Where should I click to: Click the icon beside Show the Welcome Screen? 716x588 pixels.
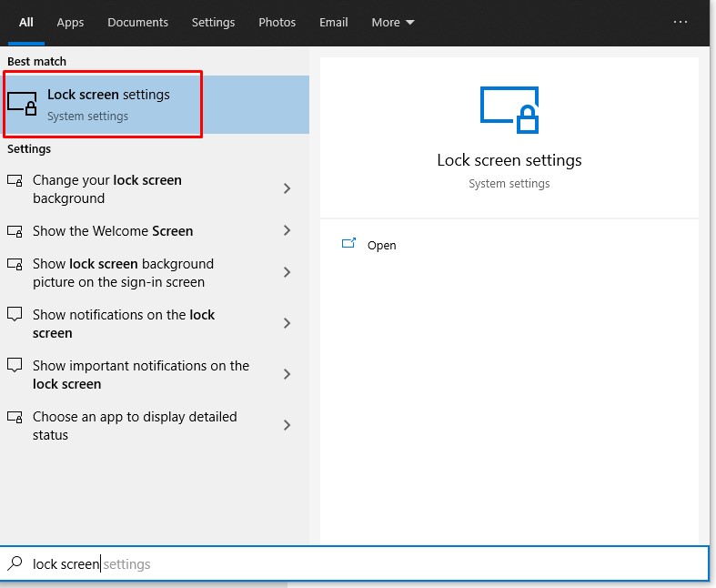pos(15,231)
